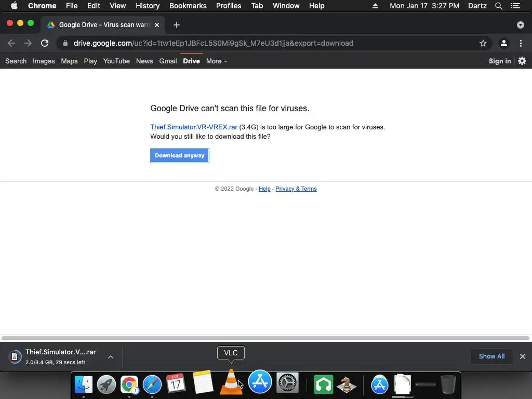Reload the Google Drive page
532x399 pixels.
click(x=45, y=43)
